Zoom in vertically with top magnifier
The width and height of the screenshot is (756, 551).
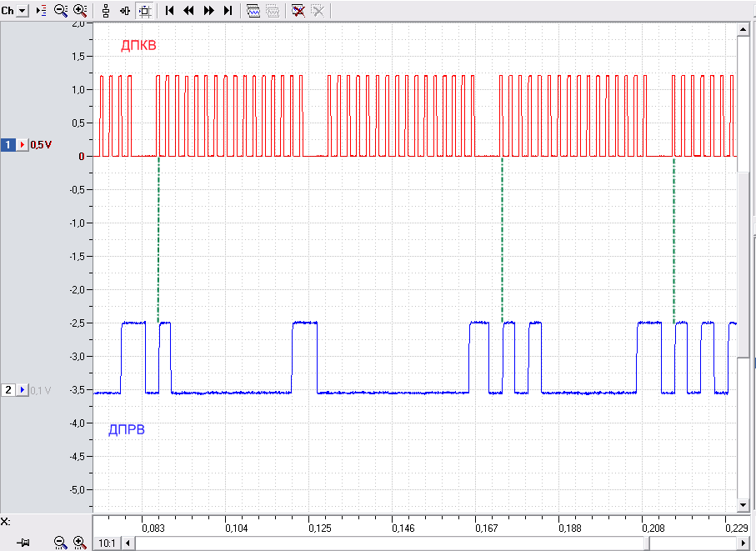pyautogui.click(x=80, y=10)
